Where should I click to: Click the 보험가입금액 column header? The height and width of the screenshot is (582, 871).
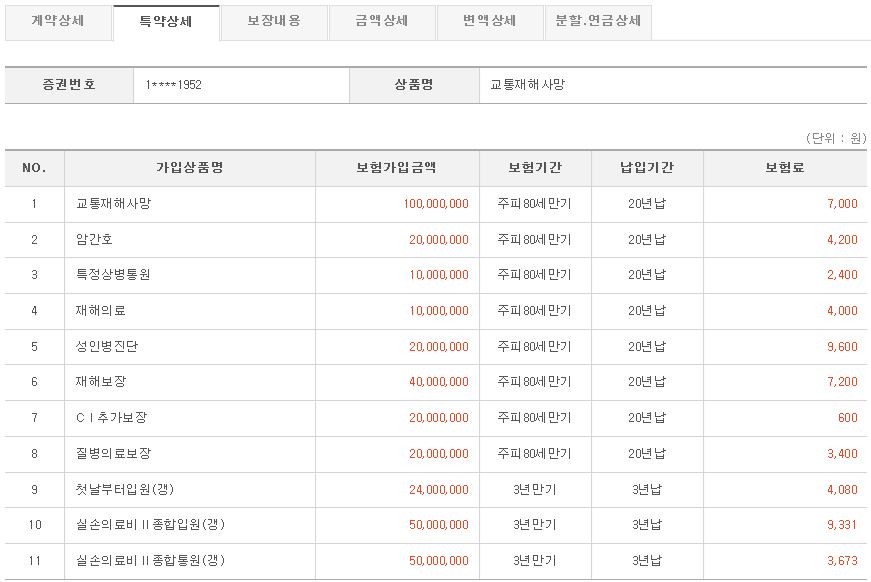coord(397,168)
